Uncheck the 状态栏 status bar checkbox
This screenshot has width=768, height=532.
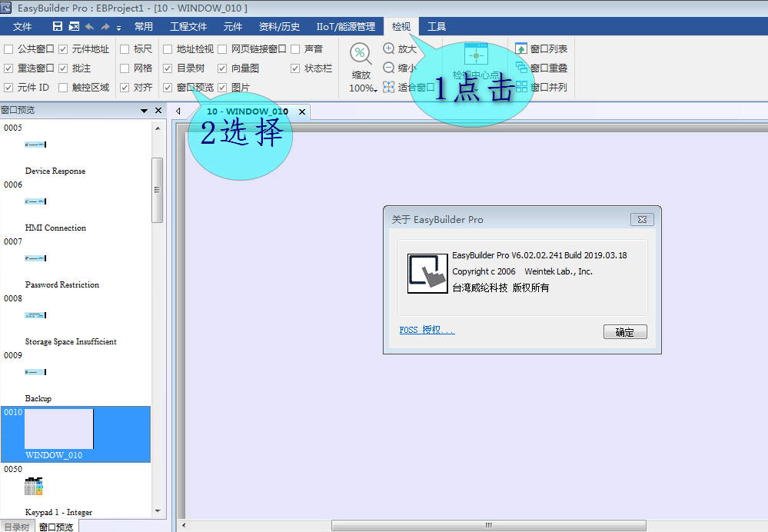tap(295, 68)
